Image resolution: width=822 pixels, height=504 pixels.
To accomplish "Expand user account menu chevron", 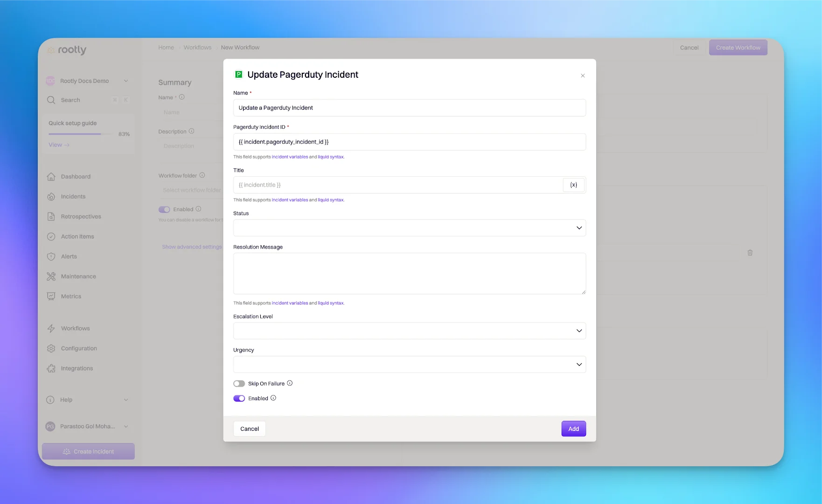I will point(126,427).
